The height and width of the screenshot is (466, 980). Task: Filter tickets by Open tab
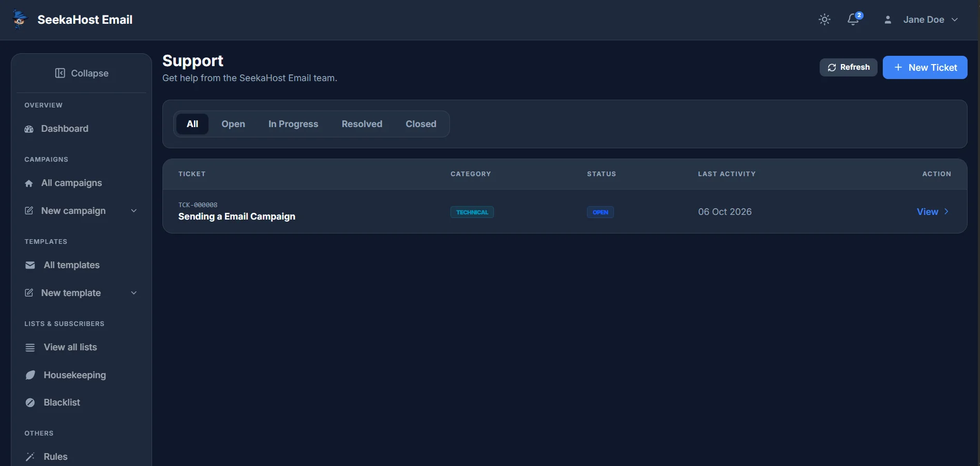click(233, 124)
